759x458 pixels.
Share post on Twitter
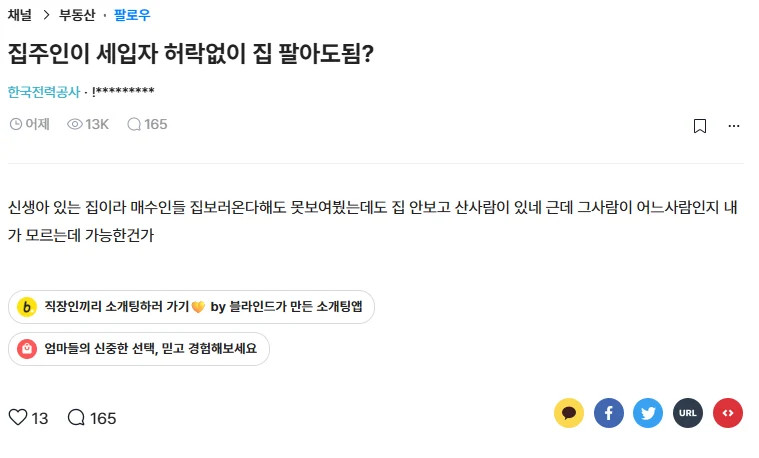click(x=648, y=413)
